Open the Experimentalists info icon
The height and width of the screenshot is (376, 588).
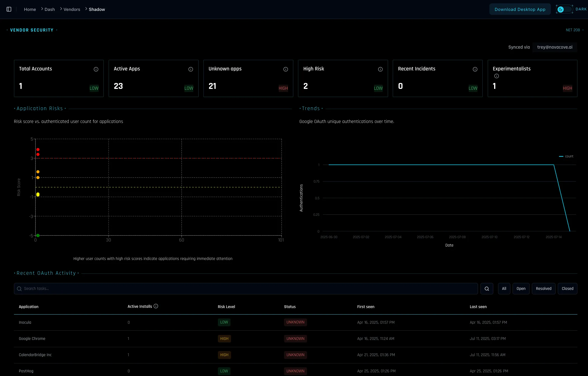pos(496,76)
